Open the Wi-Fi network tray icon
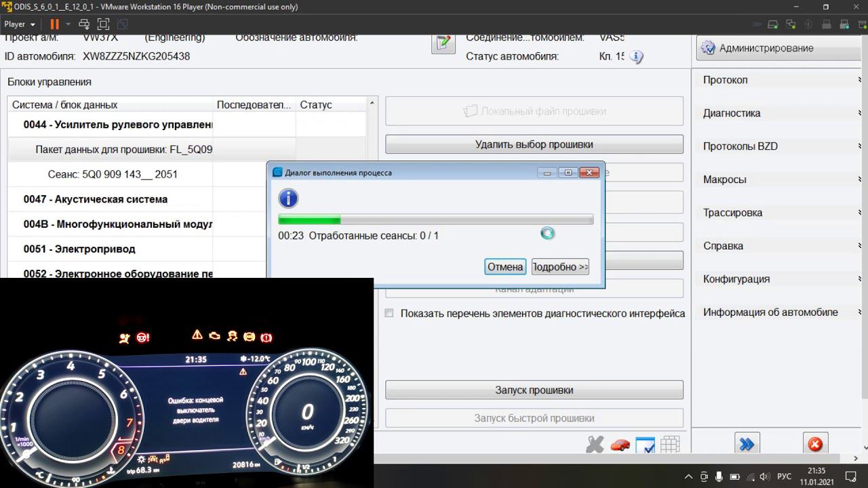 click(x=749, y=476)
